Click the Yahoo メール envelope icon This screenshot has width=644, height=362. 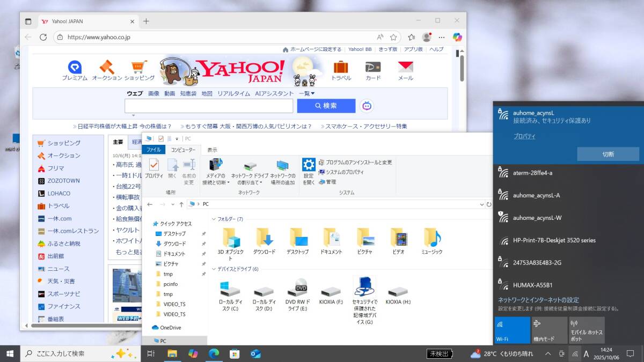pos(405,68)
